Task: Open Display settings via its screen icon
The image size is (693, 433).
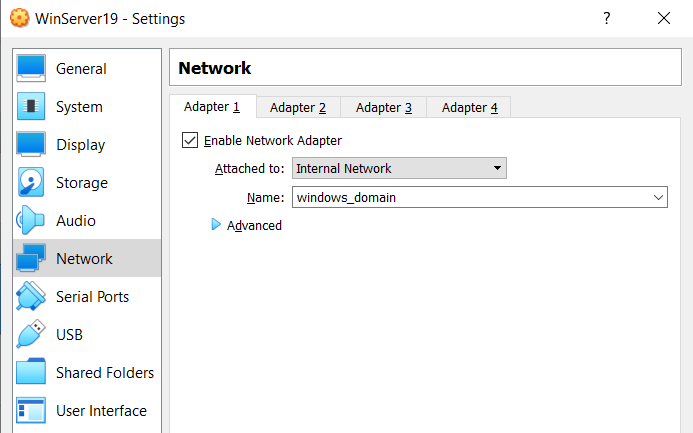Action: click(31, 145)
